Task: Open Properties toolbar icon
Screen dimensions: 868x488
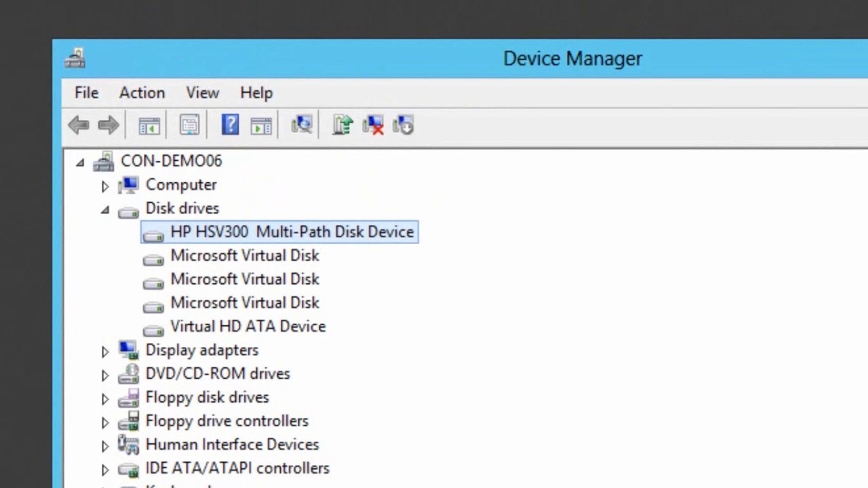Action: [x=189, y=125]
